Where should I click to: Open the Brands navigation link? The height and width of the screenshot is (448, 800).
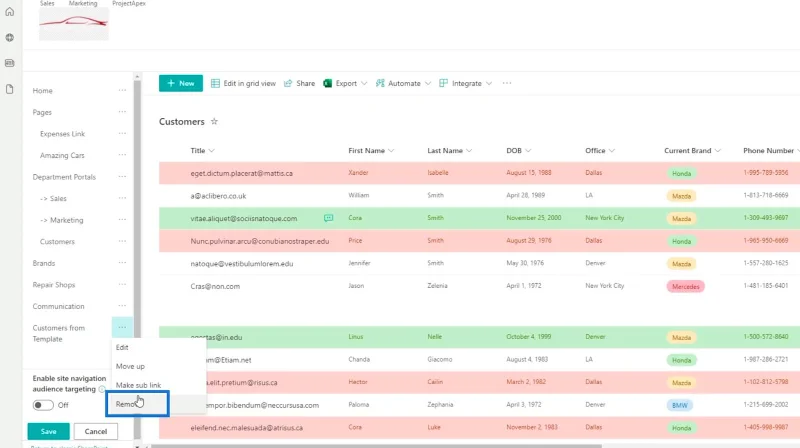coord(44,263)
